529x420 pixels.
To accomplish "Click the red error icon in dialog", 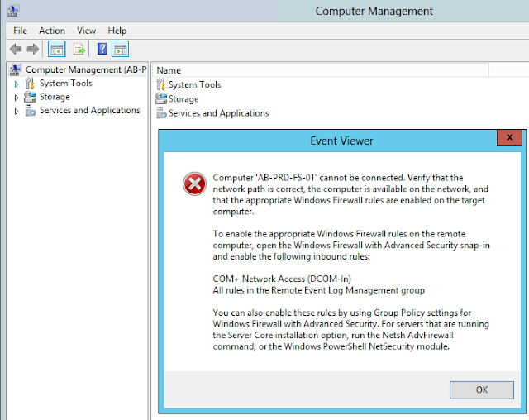I will click(x=195, y=184).
